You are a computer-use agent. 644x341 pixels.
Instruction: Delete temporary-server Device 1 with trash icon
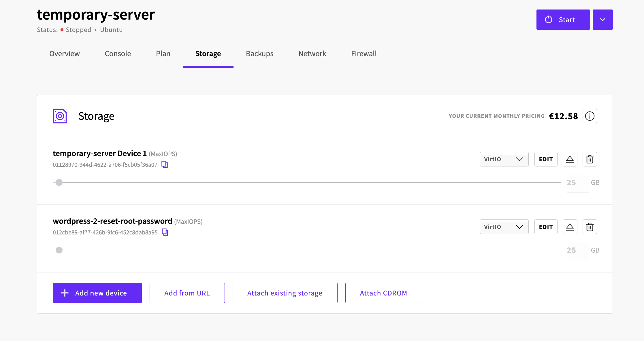tap(590, 159)
